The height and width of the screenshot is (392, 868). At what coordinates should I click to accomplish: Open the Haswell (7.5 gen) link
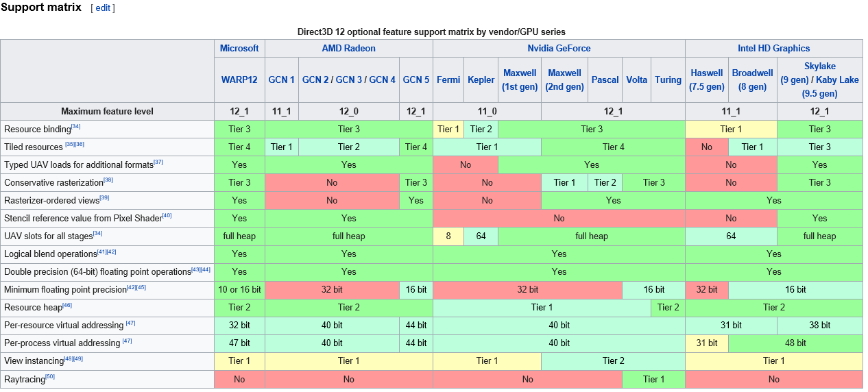tap(707, 79)
